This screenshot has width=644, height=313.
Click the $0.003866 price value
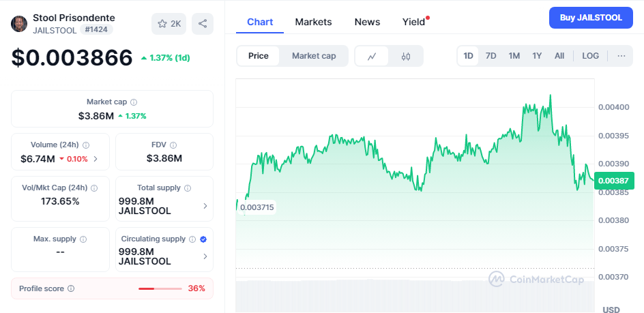(72, 57)
